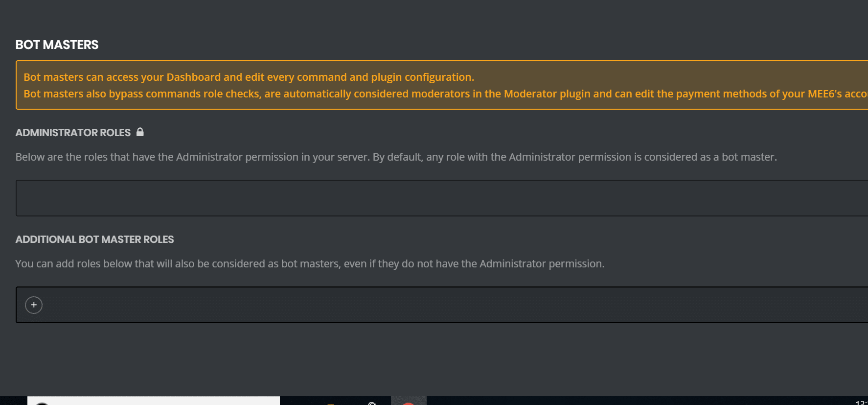The image size is (868, 405).
Task: Click the ADMINISTRATOR ROLES section label
Action: click(x=73, y=133)
